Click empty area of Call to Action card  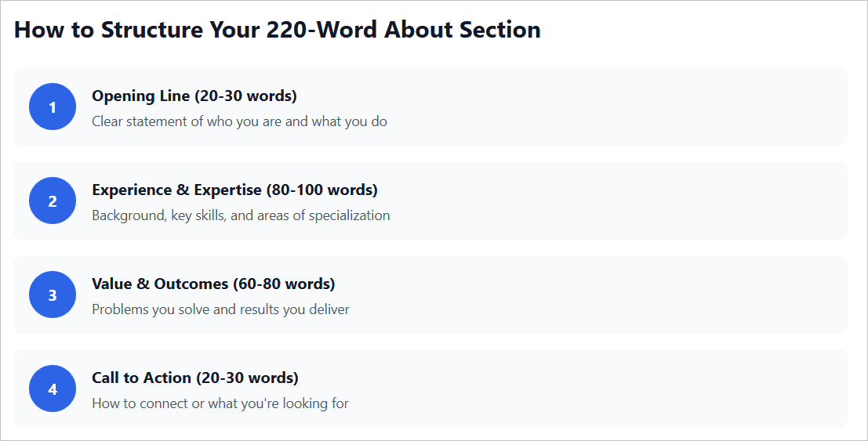[627, 389]
